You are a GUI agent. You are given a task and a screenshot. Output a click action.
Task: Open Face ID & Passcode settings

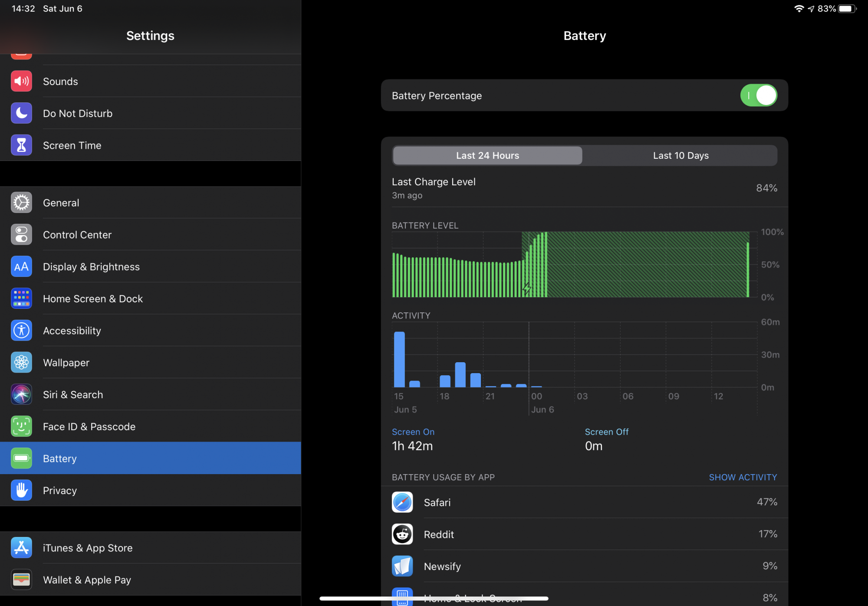(x=151, y=427)
